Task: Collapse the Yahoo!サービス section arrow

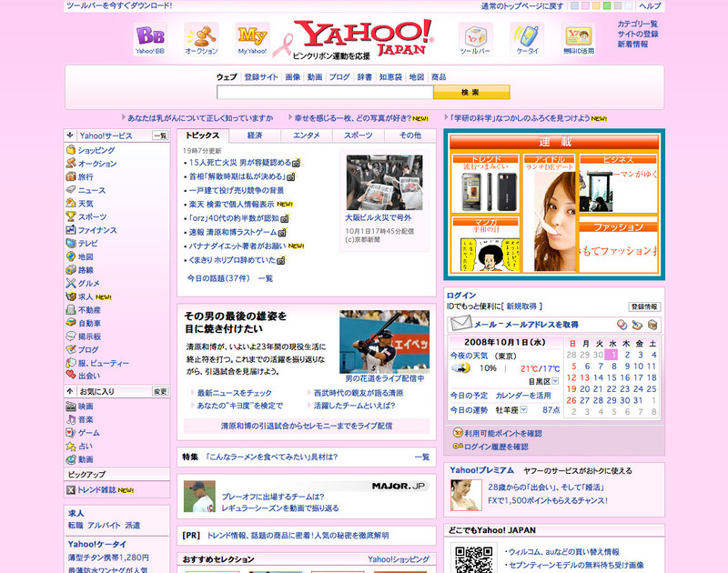Action: (x=70, y=136)
